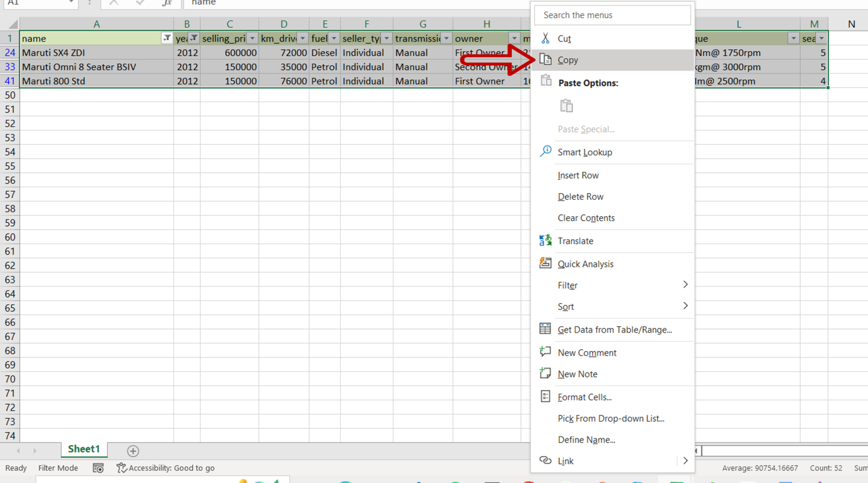868x483 pixels.
Task: Click the Cut scissors icon
Action: pos(545,38)
